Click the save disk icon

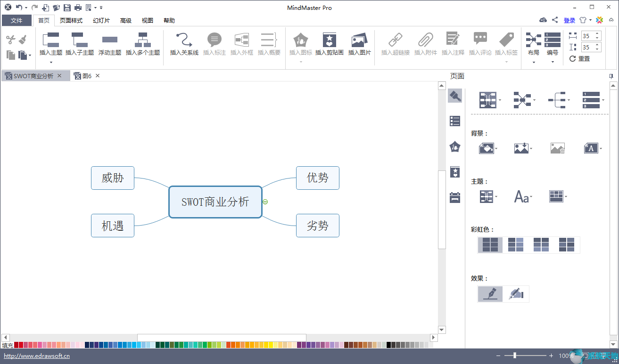point(67,8)
